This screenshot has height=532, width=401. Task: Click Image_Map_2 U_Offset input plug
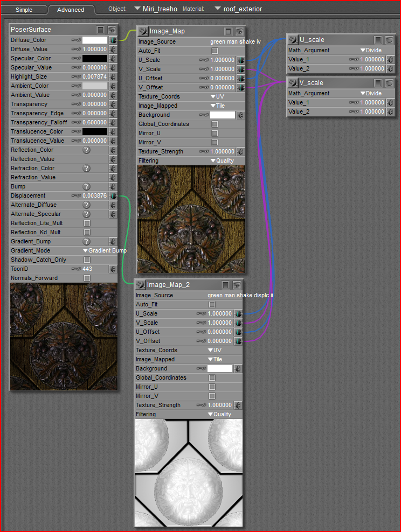[x=238, y=332]
